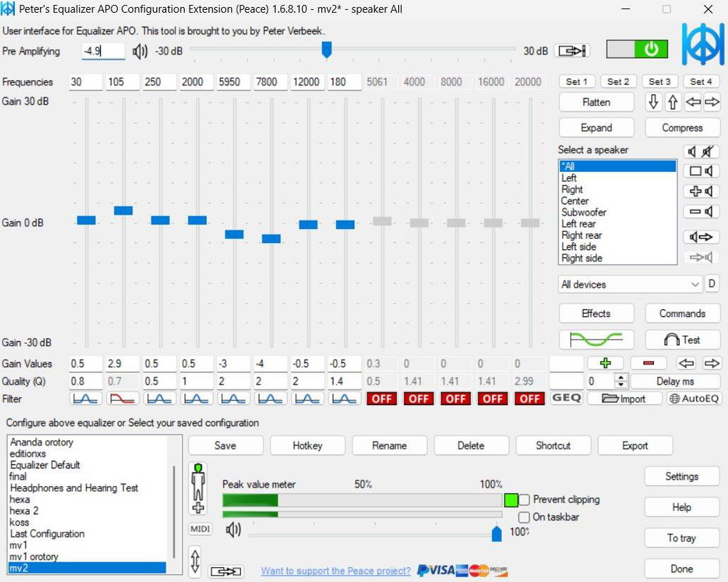Select Subwoofer in the speaker list

(x=584, y=212)
